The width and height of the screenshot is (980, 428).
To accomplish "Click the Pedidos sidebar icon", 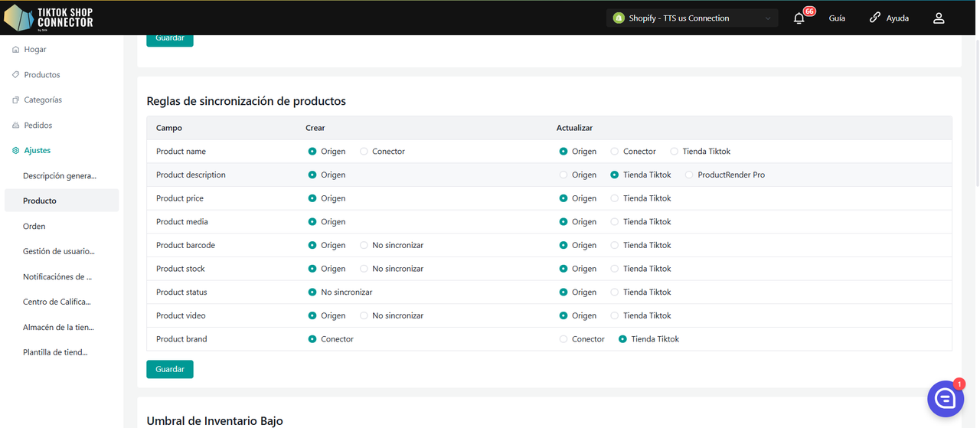I will point(15,126).
